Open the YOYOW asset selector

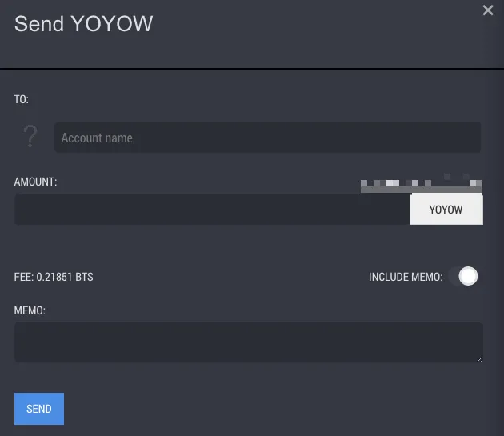click(446, 210)
